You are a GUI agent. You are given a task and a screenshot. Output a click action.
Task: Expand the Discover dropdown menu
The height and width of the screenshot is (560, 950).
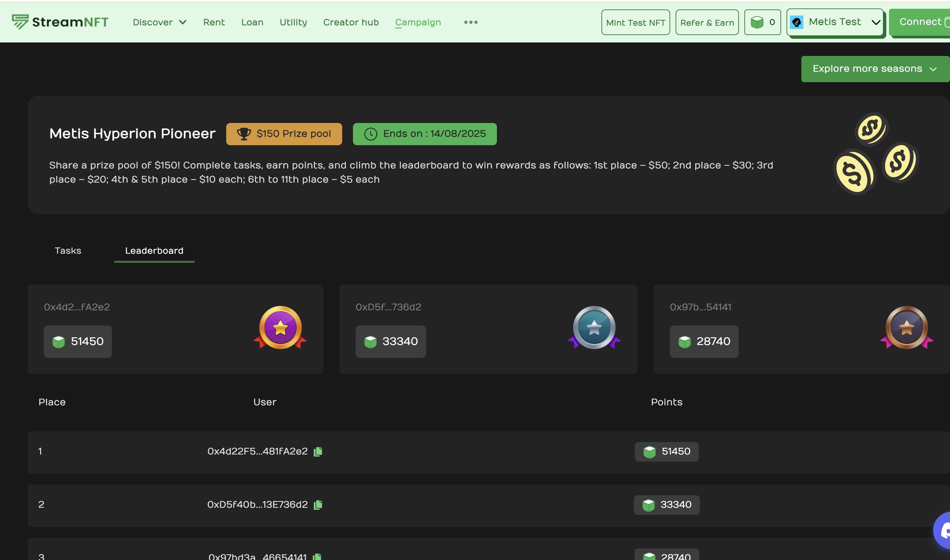160,22
